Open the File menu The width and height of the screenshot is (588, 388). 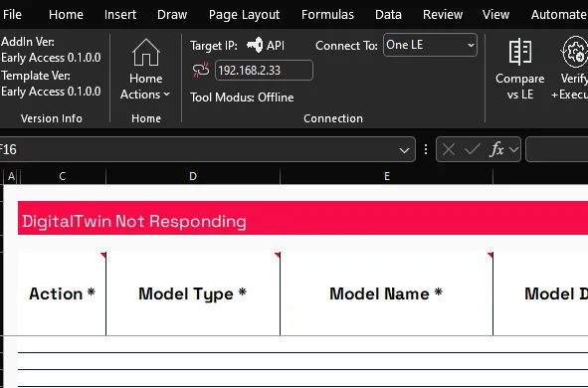[x=12, y=14]
